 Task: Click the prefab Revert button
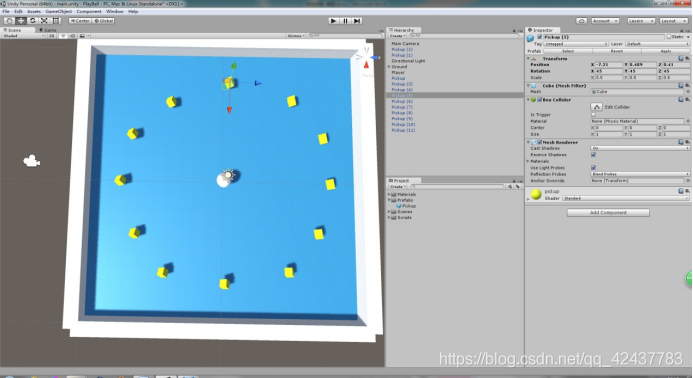pos(617,51)
